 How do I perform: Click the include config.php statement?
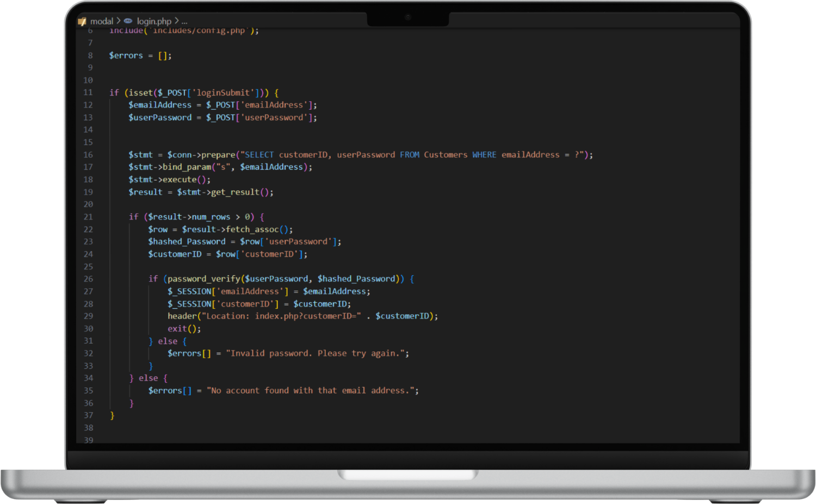tap(185, 30)
